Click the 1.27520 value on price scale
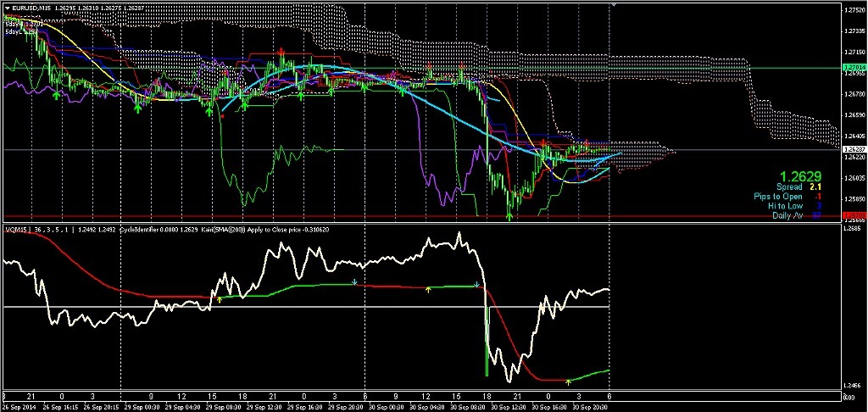The width and height of the screenshot is (868, 412). tap(856, 10)
